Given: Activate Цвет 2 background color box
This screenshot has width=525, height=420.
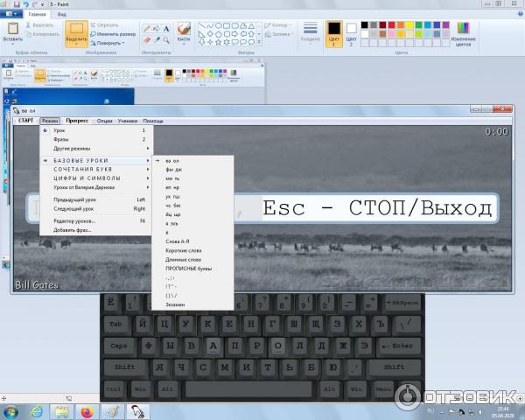Looking at the screenshot, I should tap(351, 33).
